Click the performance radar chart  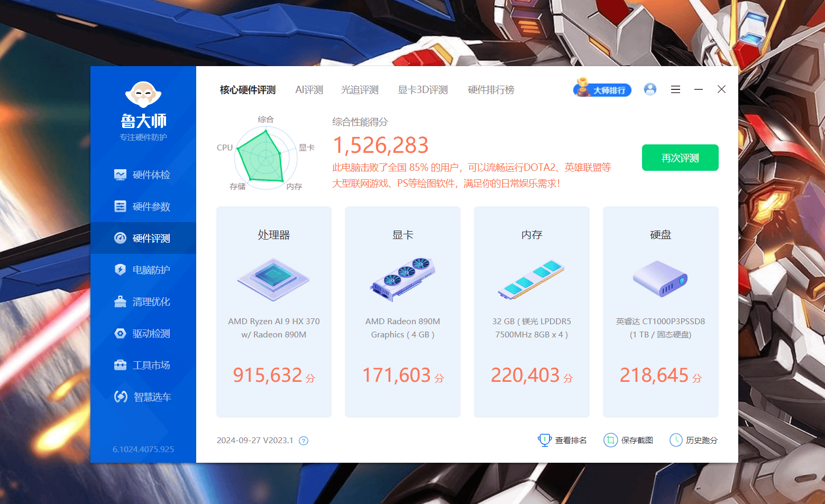click(265, 157)
